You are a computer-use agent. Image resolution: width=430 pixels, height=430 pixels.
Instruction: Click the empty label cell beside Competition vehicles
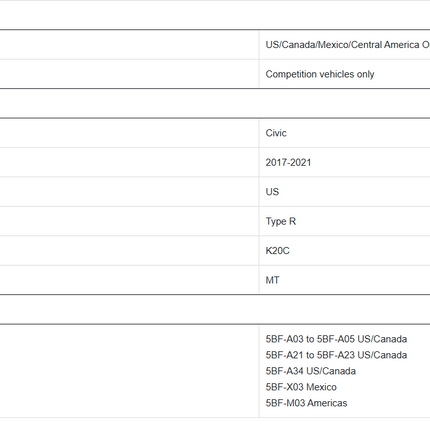click(129, 74)
